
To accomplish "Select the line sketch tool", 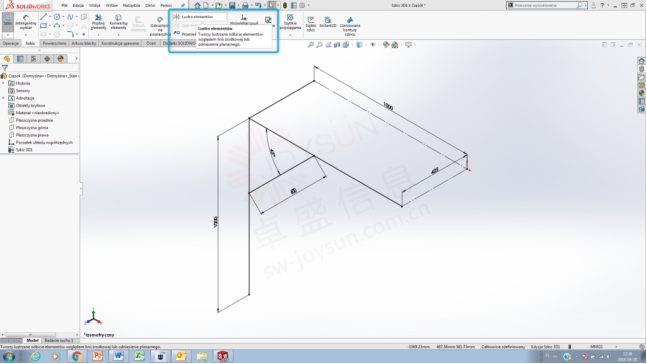I will (43, 17).
